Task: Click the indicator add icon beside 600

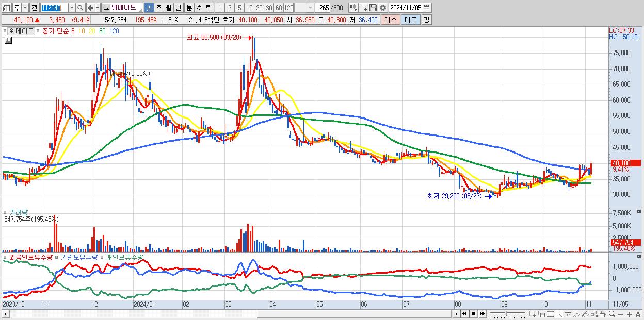Action: 353,8
